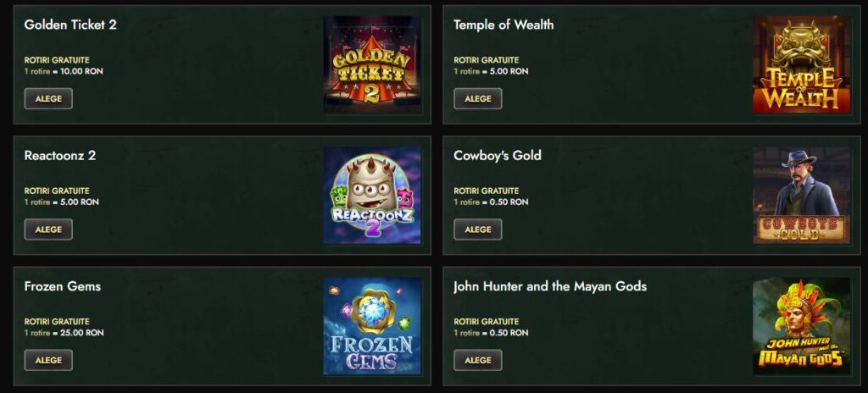Click the Temple of Wealth title
Viewport: 868px width, 393px height.
point(504,25)
